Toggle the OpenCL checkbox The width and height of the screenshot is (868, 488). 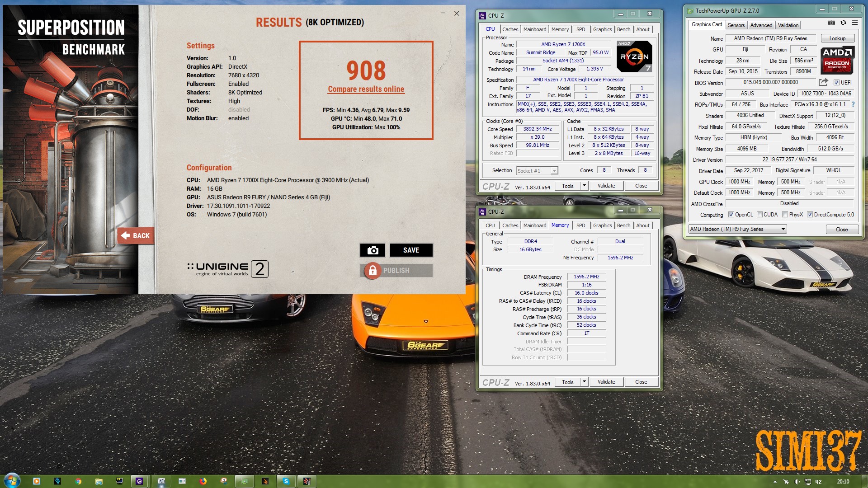[731, 215]
